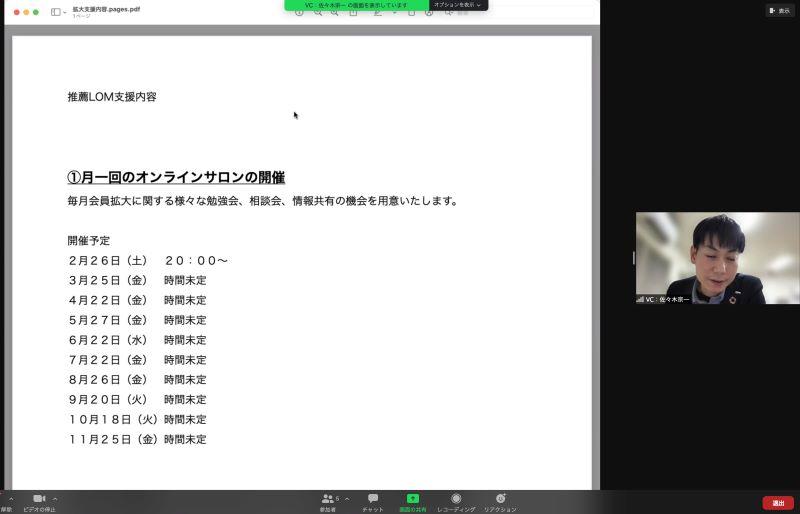Click the view button at top right

(x=780, y=10)
